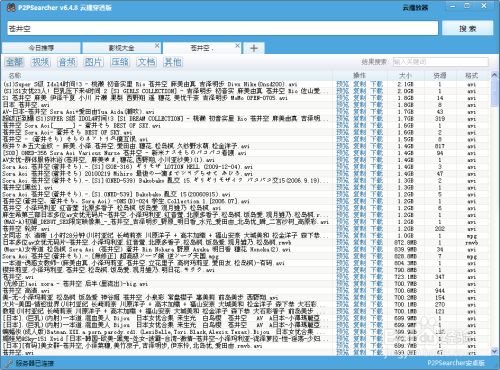Add a new tab with plus button
The height and width of the screenshot is (370, 500).
click(x=254, y=48)
